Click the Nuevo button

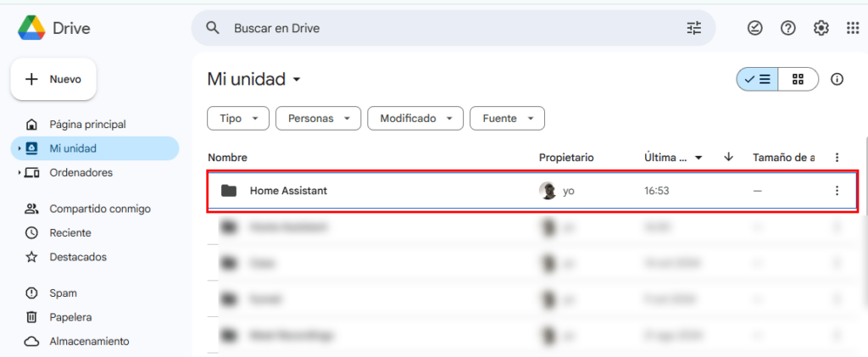coord(53,79)
